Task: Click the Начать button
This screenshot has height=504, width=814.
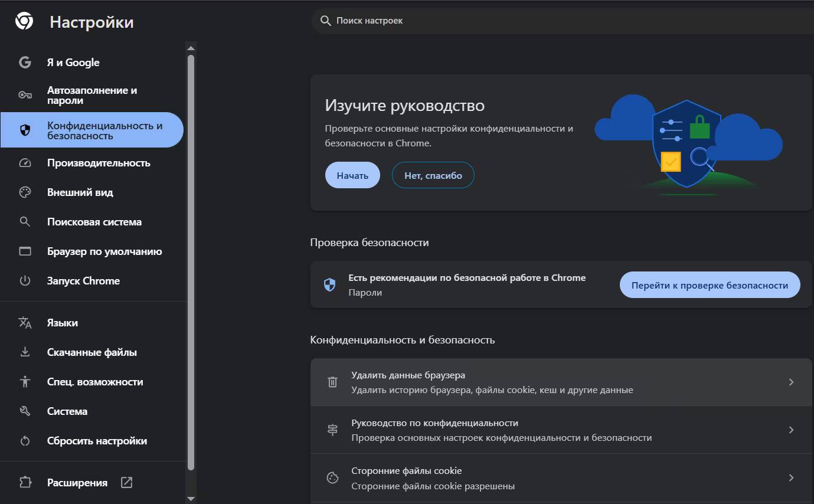Action: [352, 175]
